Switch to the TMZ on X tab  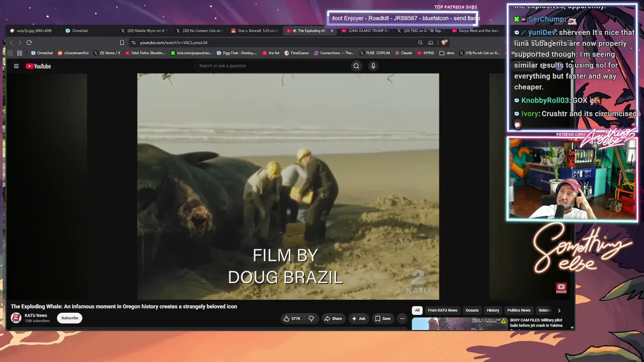[x=421, y=31]
